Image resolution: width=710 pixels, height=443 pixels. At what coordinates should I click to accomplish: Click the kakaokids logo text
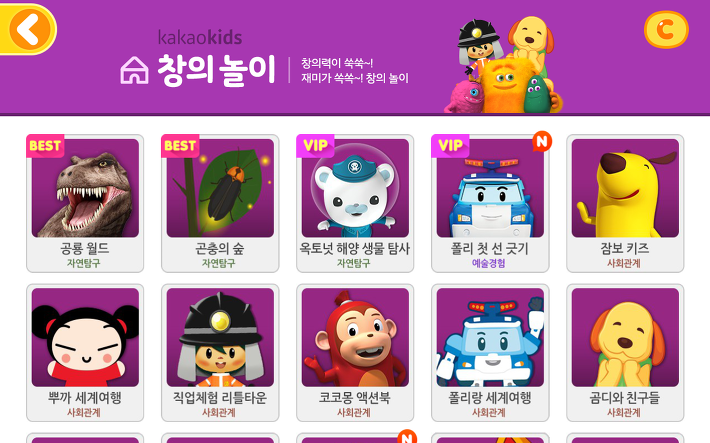[x=200, y=38]
